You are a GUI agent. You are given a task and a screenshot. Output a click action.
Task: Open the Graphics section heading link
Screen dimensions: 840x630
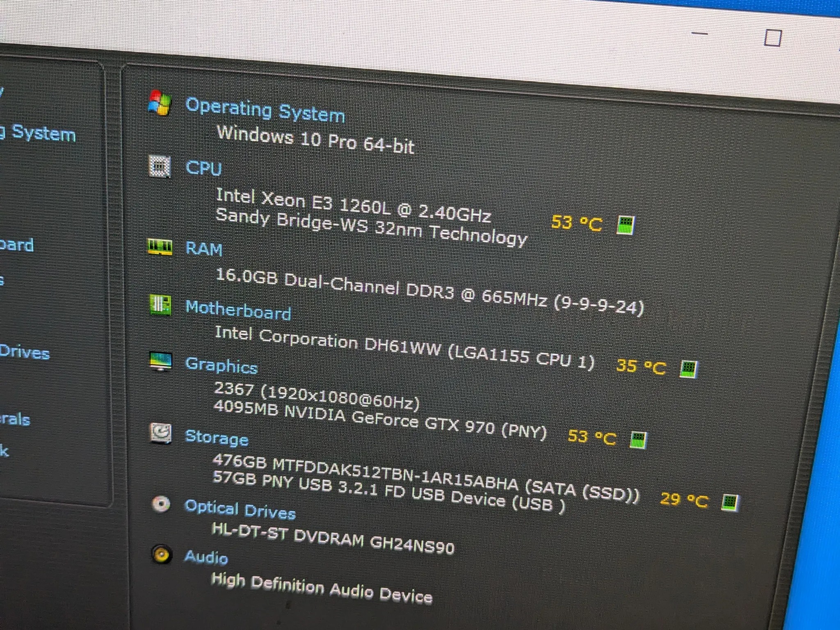pos(221,366)
